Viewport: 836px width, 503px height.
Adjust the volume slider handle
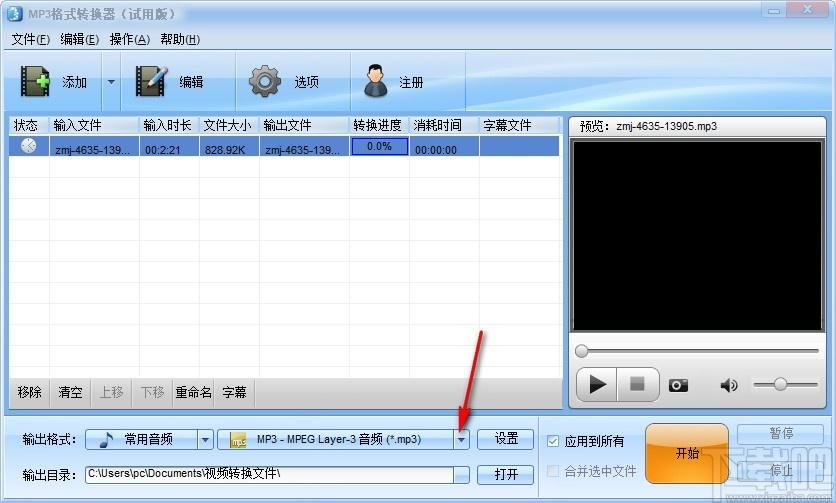click(x=781, y=384)
